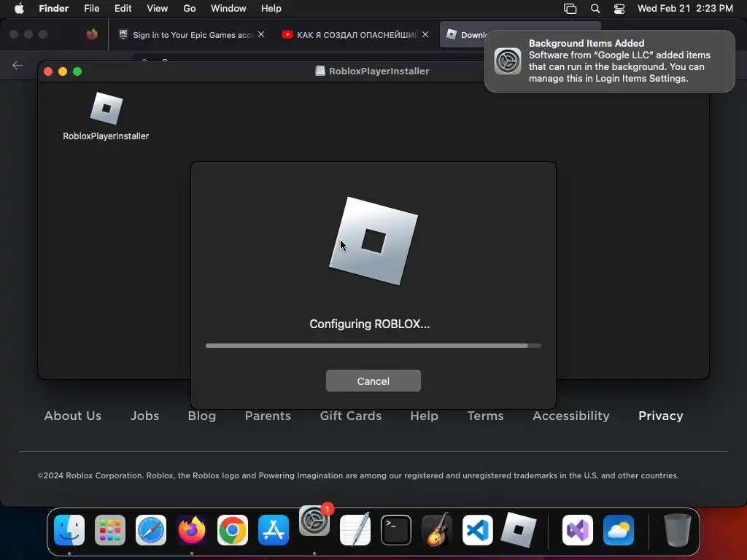The width and height of the screenshot is (747, 560).
Task: Click the Firefox icon in browser tab bar
Action: (x=92, y=34)
